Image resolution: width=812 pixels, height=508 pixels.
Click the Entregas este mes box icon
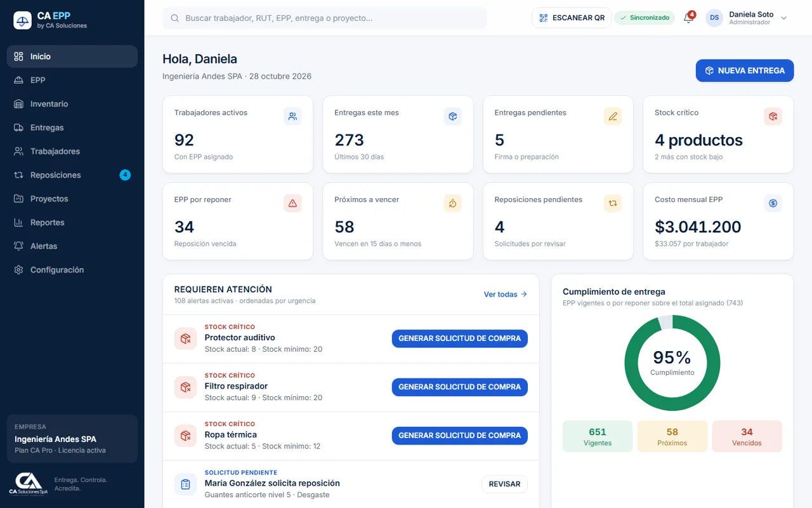pos(452,116)
